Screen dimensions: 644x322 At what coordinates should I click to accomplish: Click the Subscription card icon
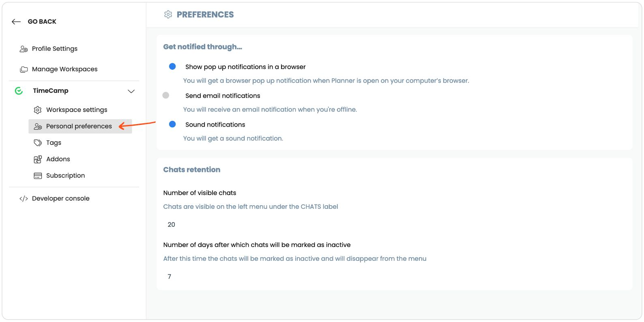[x=38, y=176]
